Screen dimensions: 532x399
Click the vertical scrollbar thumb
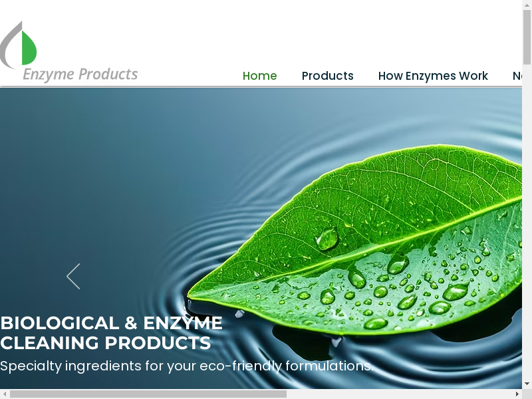pos(527,37)
